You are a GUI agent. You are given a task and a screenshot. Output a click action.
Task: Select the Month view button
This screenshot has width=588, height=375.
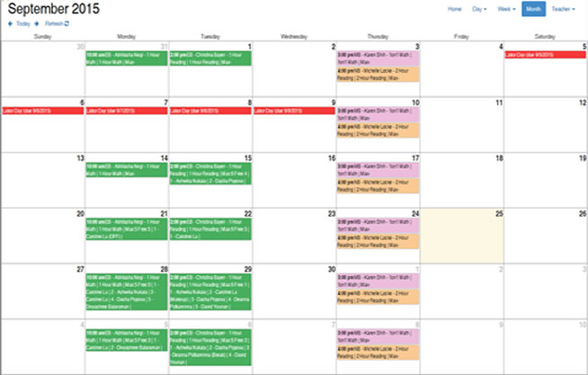533,9
